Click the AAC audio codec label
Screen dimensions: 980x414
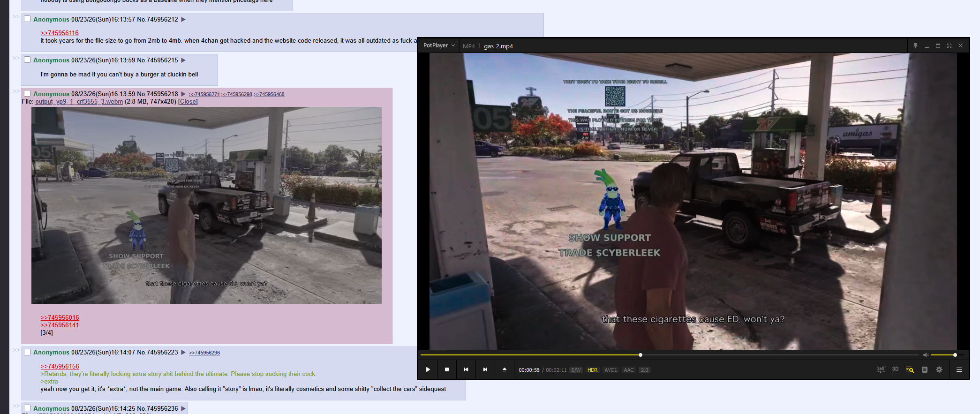[x=629, y=370]
